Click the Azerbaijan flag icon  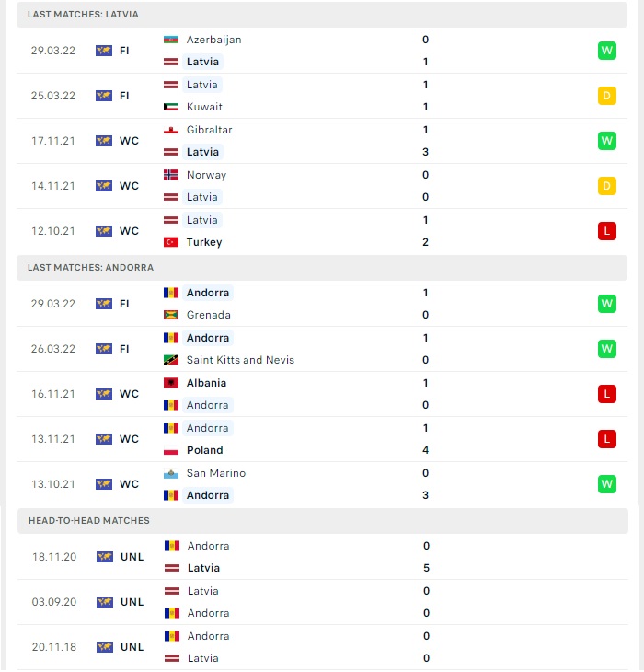coord(171,40)
